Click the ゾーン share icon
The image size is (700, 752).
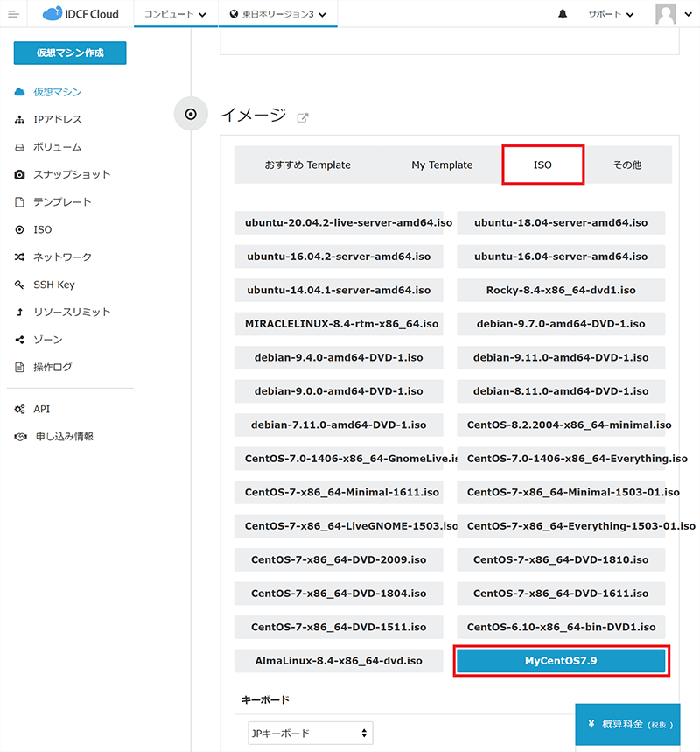click(19, 340)
